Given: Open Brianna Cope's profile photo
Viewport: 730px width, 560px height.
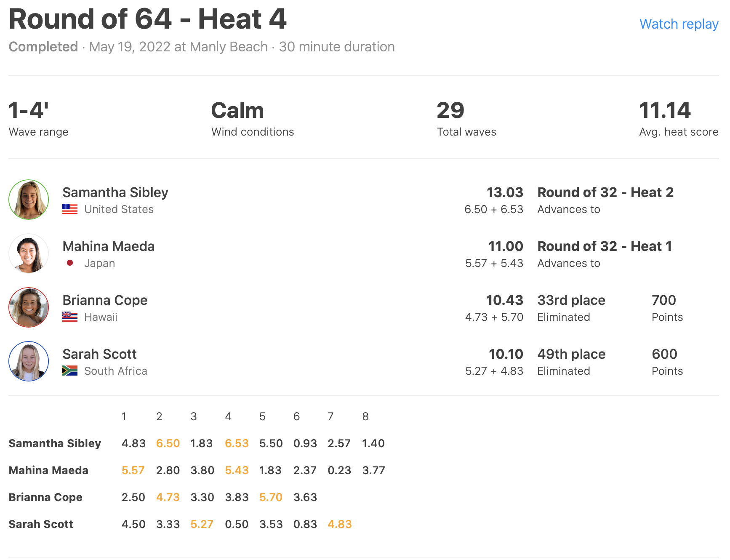Looking at the screenshot, I should click(29, 307).
